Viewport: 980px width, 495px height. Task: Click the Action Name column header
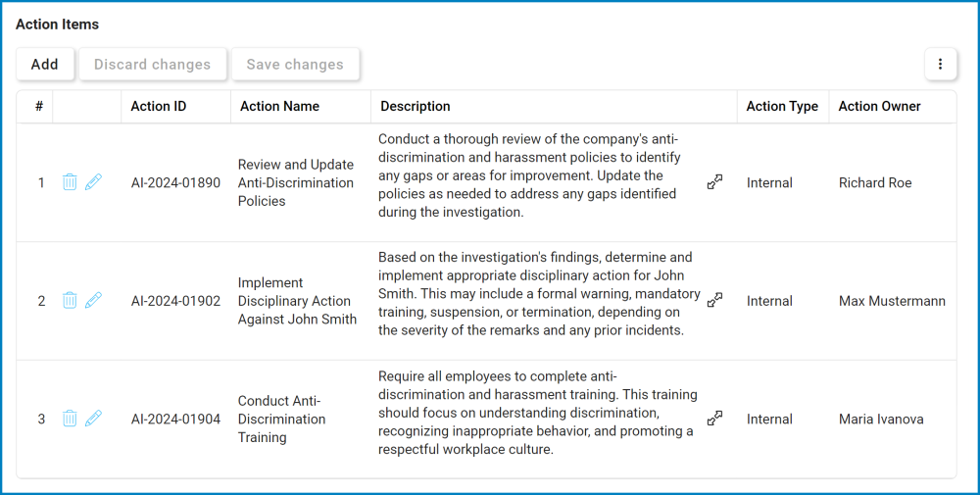coord(279,107)
